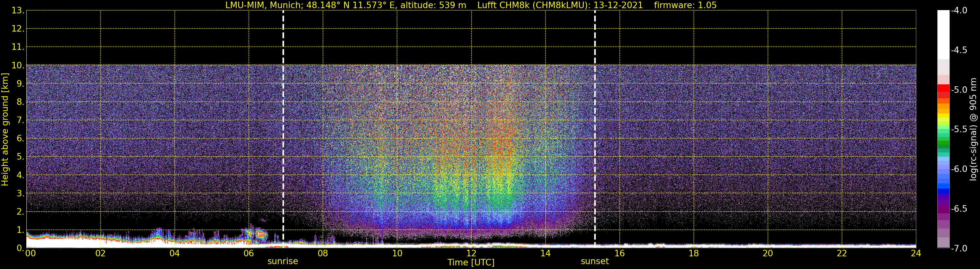The width and height of the screenshot is (980, 269).
Task: Click the log(rc-signal) @ 905 nm label
Action: point(973,130)
